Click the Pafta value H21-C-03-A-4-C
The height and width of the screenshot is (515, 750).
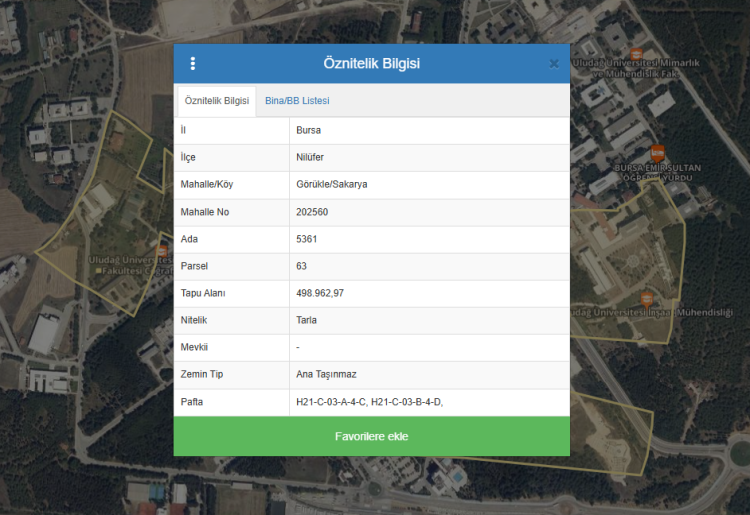(331, 401)
